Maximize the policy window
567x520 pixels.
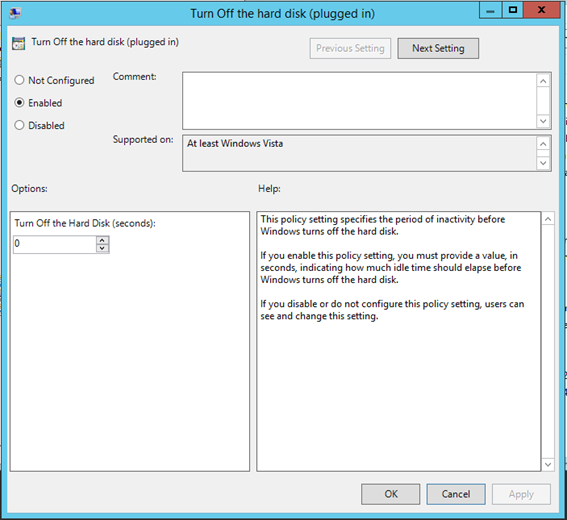coord(513,10)
